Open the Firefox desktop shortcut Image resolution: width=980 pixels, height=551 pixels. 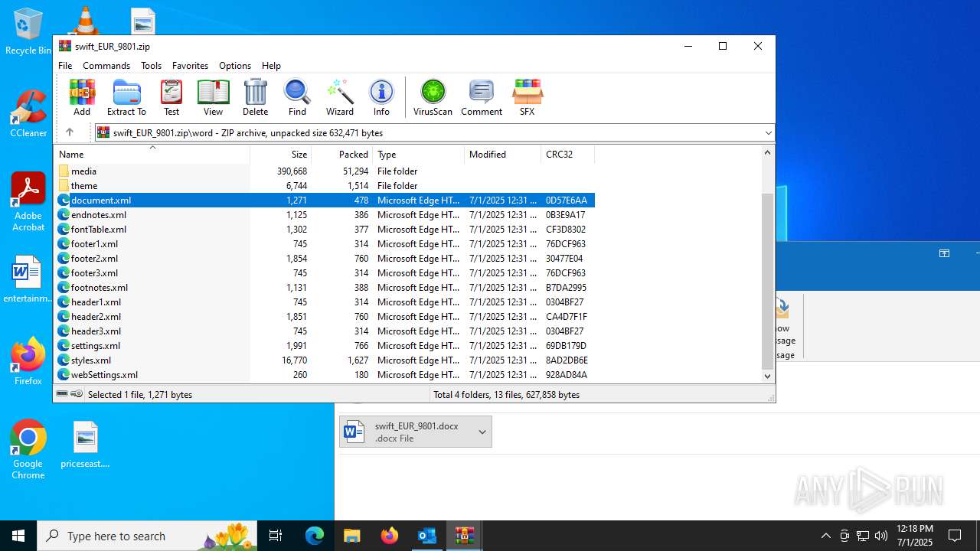click(x=28, y=361)
